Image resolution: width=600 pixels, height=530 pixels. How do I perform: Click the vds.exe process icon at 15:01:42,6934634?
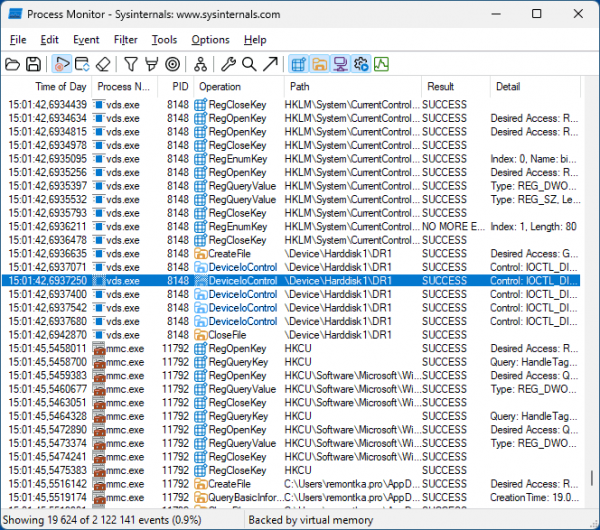[99, 118]
